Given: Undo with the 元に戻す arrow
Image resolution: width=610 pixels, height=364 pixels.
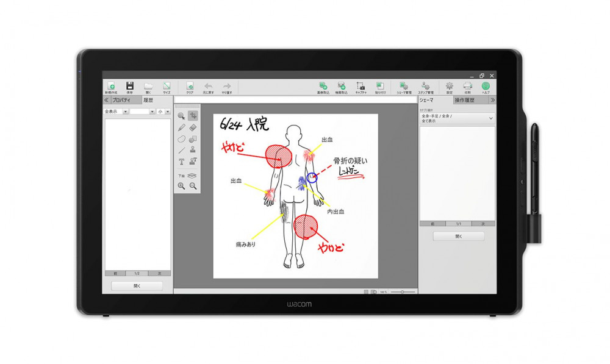Looking at the screenshot, I should coord(209,88).
